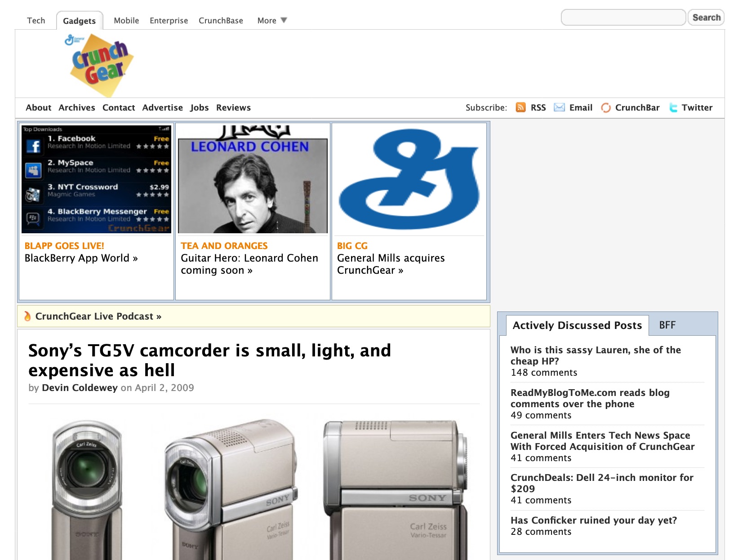The width and height of the screenshot is (738, 560).
Task: Select Reviews from the navigation bar
Action: coord(233,107)
